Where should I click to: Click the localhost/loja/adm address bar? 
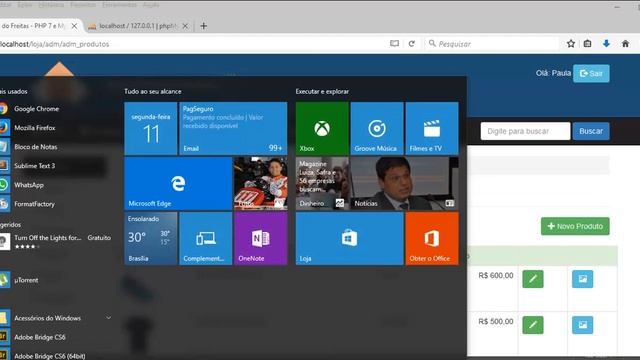click(x=192, y=44)
